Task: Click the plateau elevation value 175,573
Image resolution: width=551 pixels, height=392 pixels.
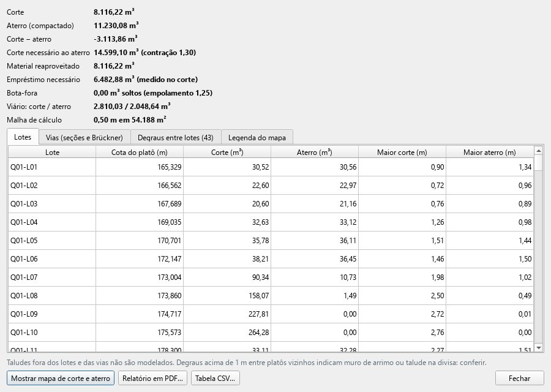Action: coord(140,332)
